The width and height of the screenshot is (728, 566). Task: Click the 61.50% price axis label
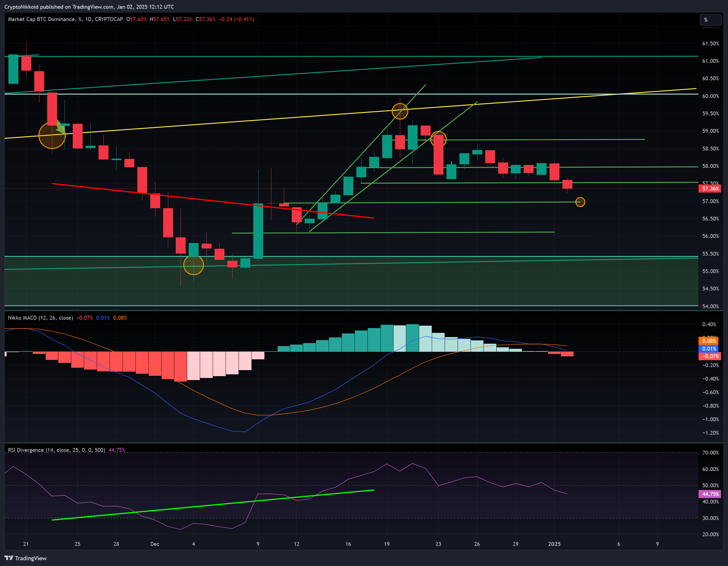tap(711, 44)
